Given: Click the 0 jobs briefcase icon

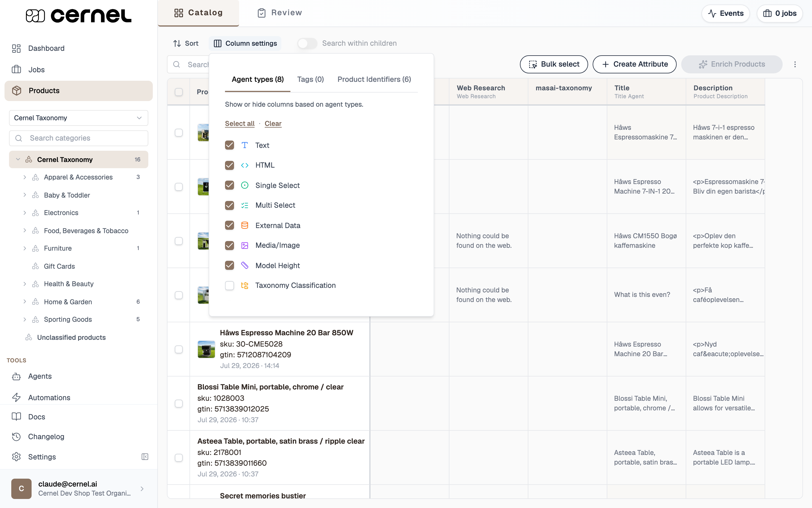Looking at the screenshot, I should [x=767, y=14].
